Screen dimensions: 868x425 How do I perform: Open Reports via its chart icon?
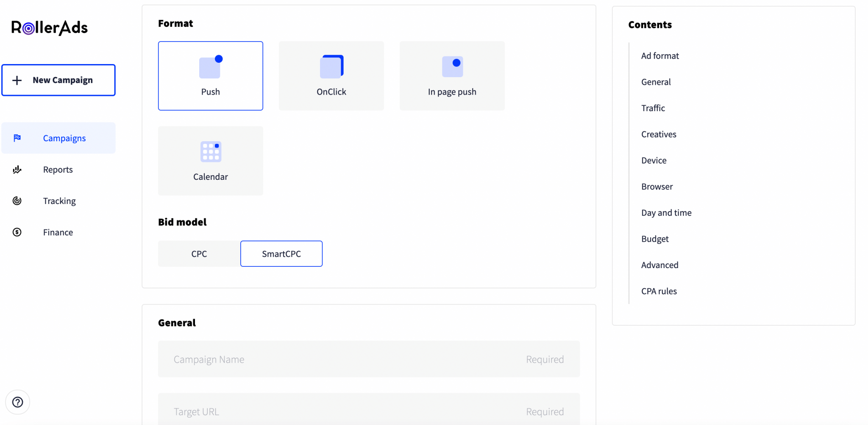point(17,169)
